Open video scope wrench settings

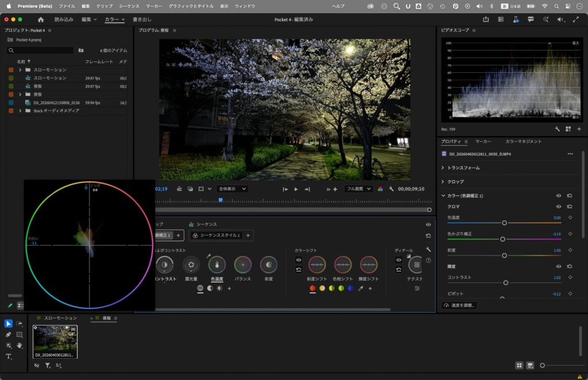[x=557, y=129]
